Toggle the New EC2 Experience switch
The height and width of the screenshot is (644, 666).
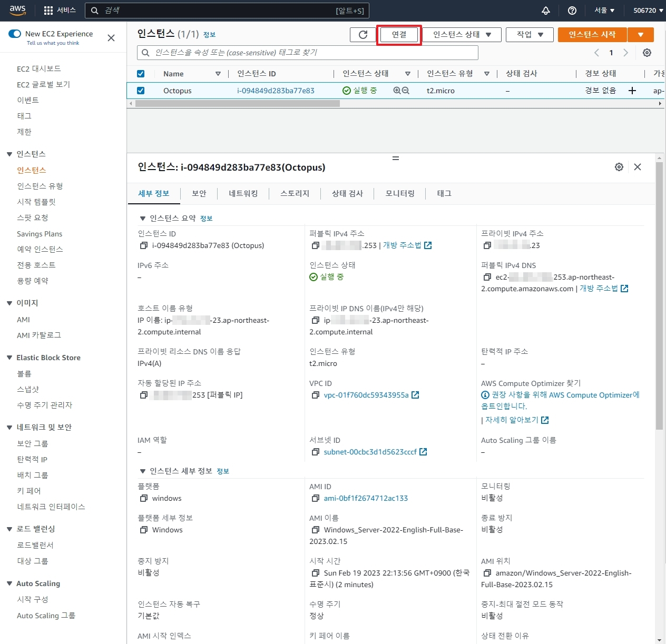tap(15, 34)
